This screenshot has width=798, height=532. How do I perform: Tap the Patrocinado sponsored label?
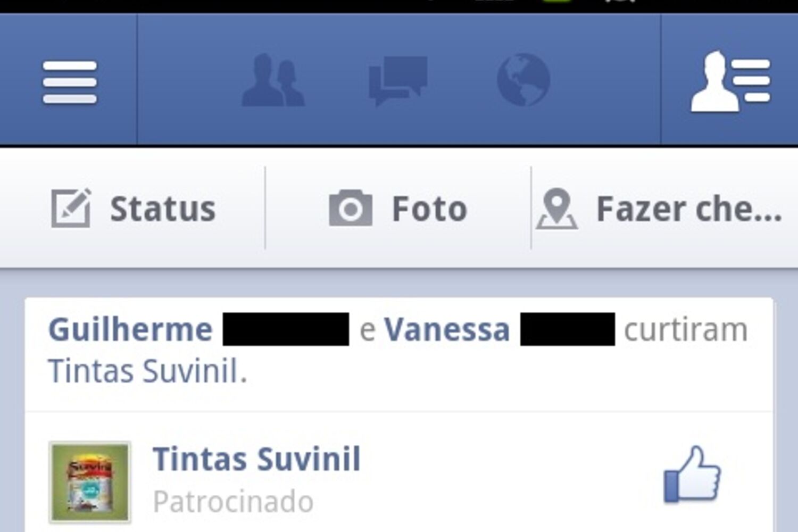pyautogui.click(x=233, y=502)
